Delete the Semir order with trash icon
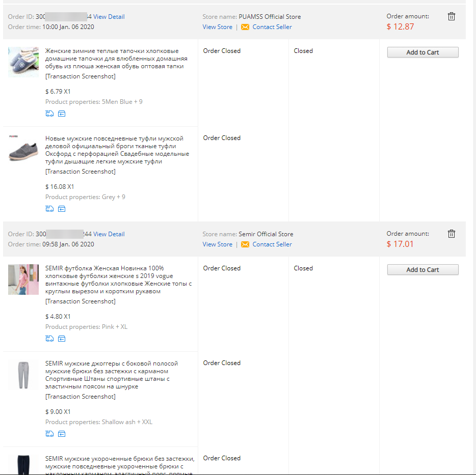This screenshot has width=476, height=475. coord(451,234)
